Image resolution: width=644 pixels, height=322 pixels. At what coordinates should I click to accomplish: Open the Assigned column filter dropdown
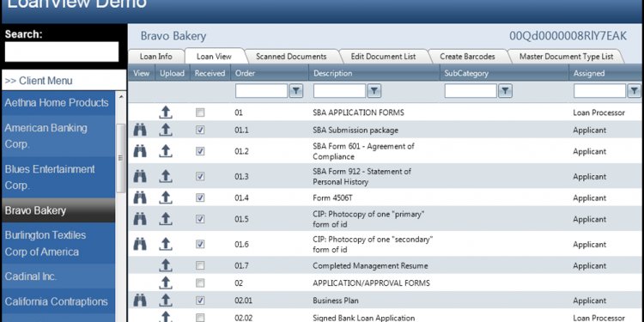635,91
